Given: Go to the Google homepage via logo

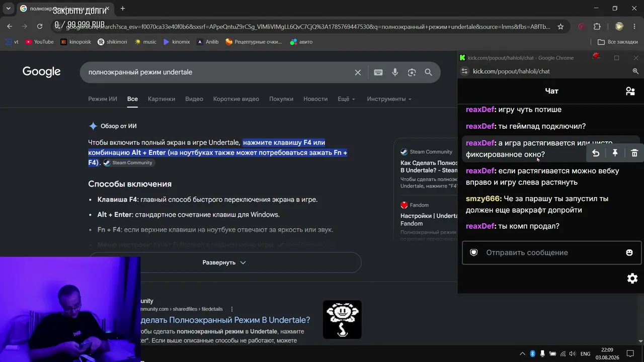Looking at the screenshot, I should click(x=41, y=72).
